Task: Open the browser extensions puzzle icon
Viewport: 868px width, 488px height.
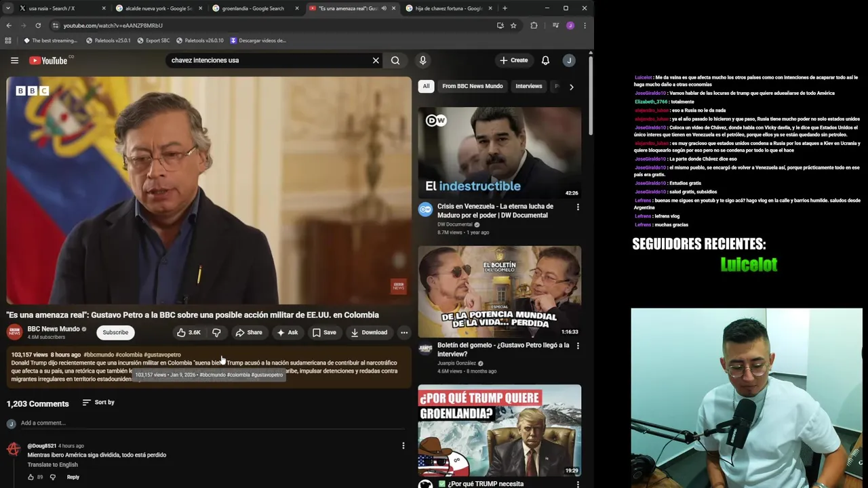Action: (534, 25)
